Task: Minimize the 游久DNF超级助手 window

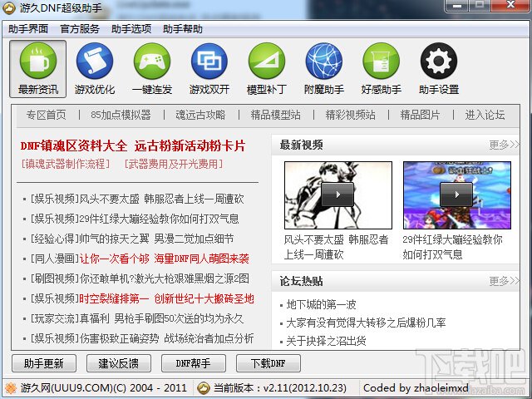Action: (457, 6)
